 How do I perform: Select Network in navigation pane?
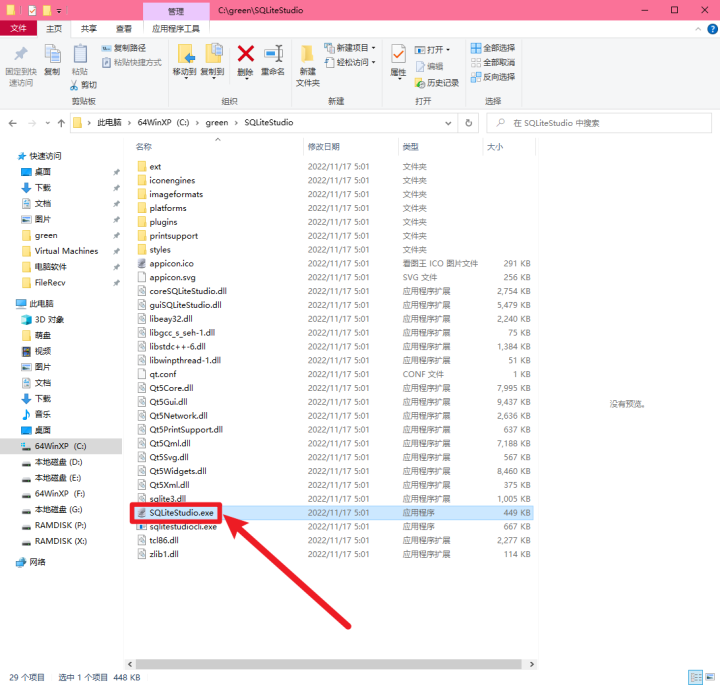[37, 562]
